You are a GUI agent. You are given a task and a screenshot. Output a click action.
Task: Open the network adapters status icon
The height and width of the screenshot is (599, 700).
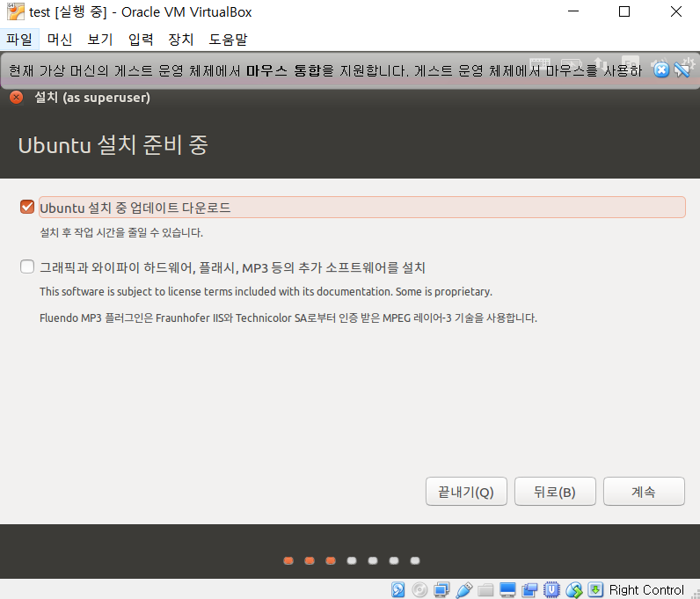pyautogui.click(x=441, y=589)
